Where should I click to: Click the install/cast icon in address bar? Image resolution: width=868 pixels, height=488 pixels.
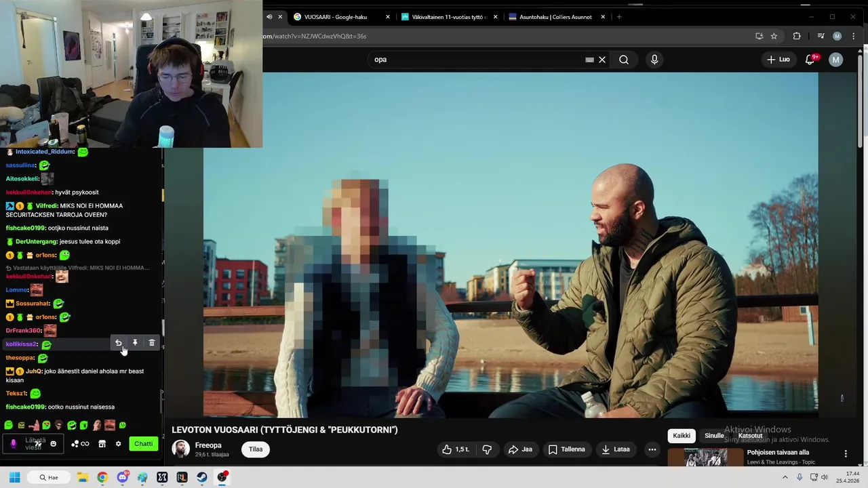[759, 36]
